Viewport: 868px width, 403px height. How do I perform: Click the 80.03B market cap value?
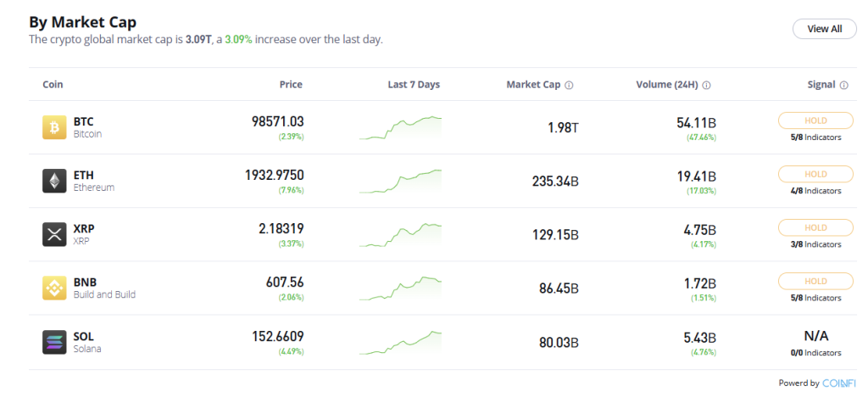559,343
